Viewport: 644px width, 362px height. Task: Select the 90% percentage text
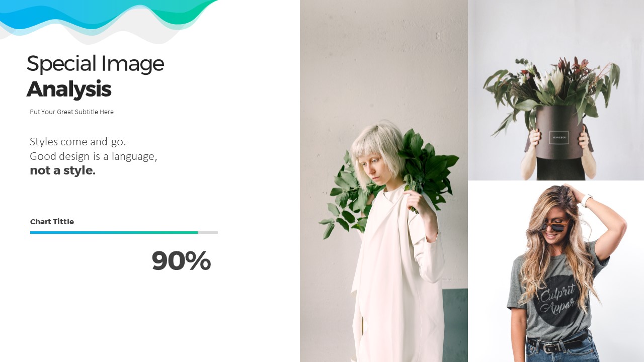[181, 261]
